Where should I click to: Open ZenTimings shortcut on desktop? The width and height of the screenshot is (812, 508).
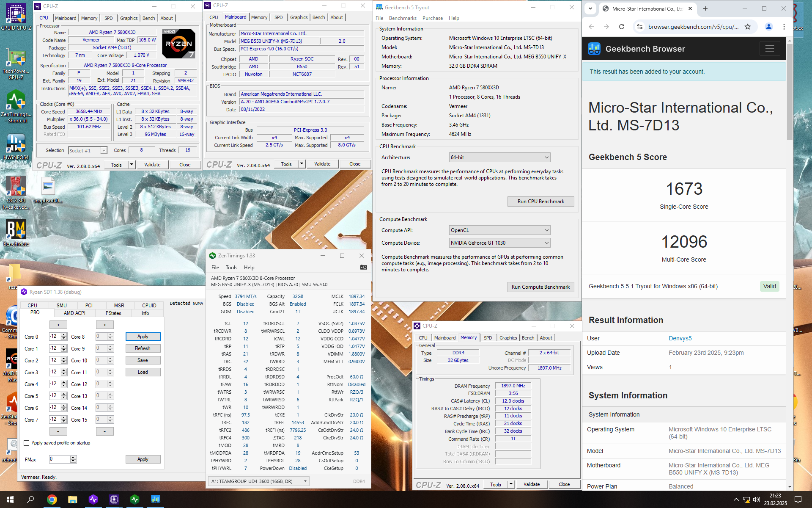[16, 107]
